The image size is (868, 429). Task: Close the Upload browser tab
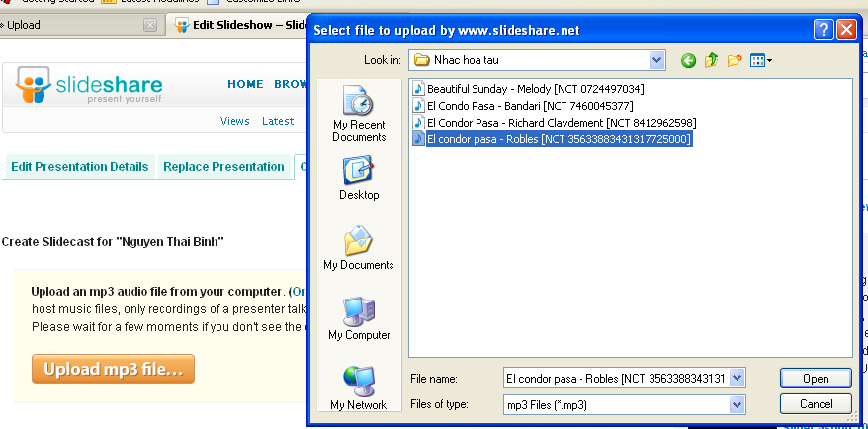point(150,25)
